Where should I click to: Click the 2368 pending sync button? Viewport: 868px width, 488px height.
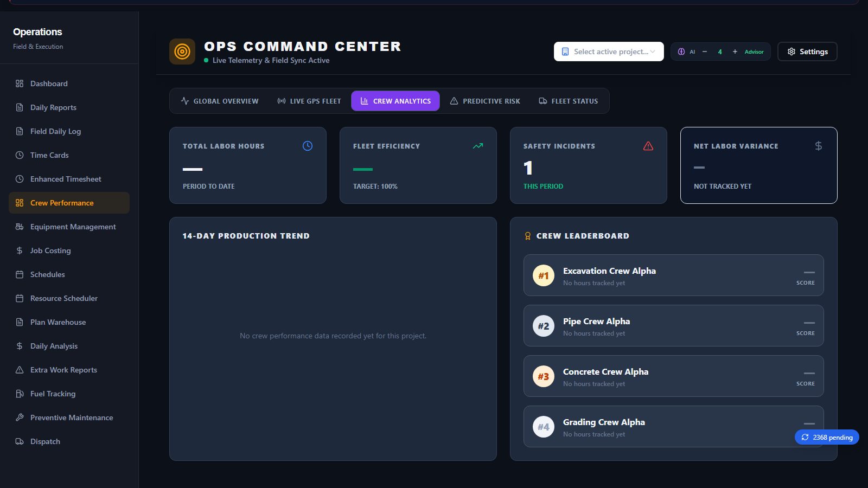(x=827, y=437)
